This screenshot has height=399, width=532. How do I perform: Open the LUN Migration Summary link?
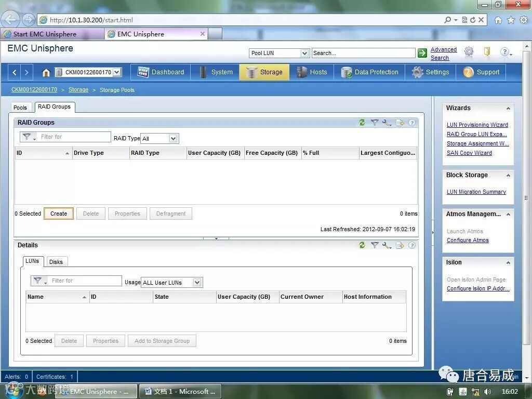pyautogui.click(x=476, y=192)
